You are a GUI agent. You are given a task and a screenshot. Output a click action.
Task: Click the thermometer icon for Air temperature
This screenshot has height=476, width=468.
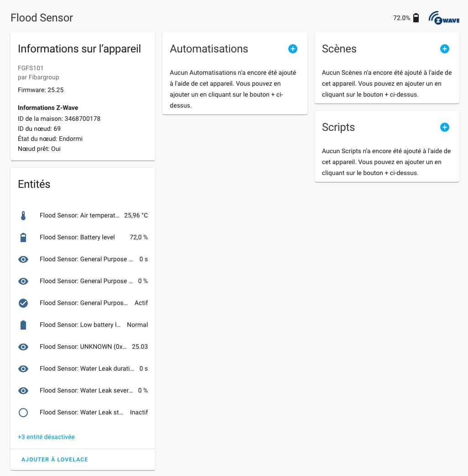tap(23, 216)
